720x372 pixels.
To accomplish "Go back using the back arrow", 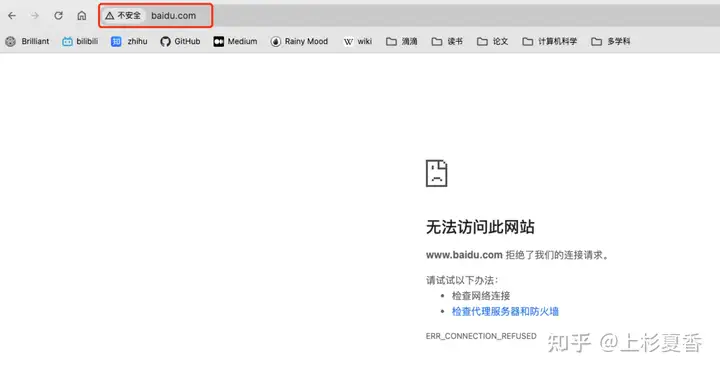I will coord(12,16).
